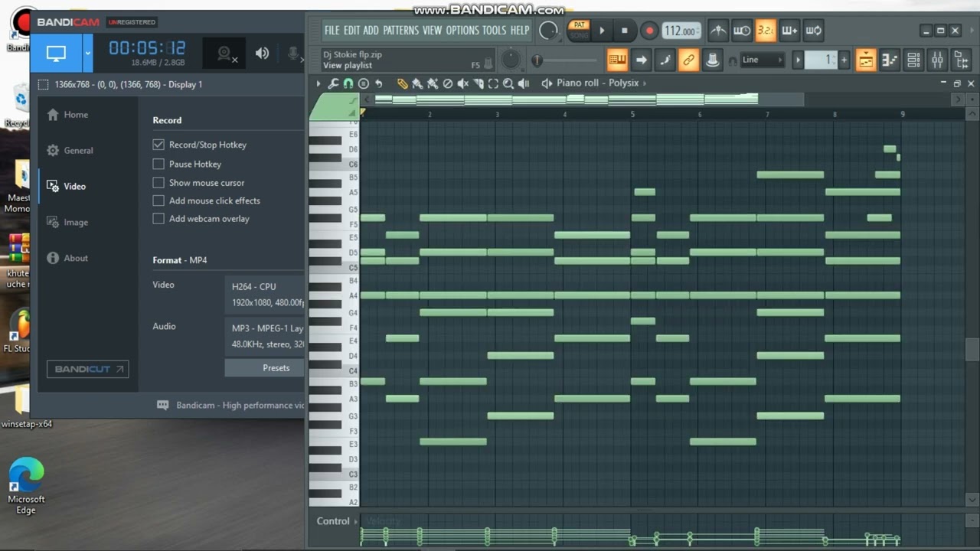Switch between PAT and SONG mode
Viewport: 980px width, 551px height.
[579, 31]
